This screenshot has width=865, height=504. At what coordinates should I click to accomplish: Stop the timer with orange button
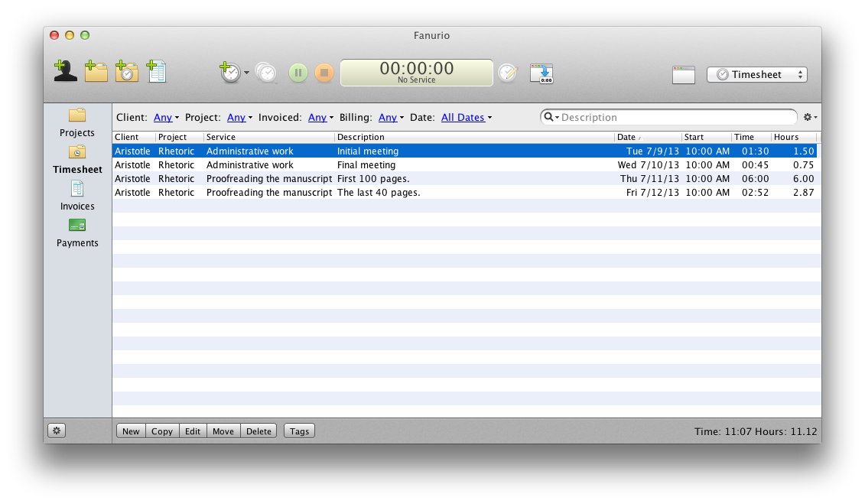click(324, 73)
